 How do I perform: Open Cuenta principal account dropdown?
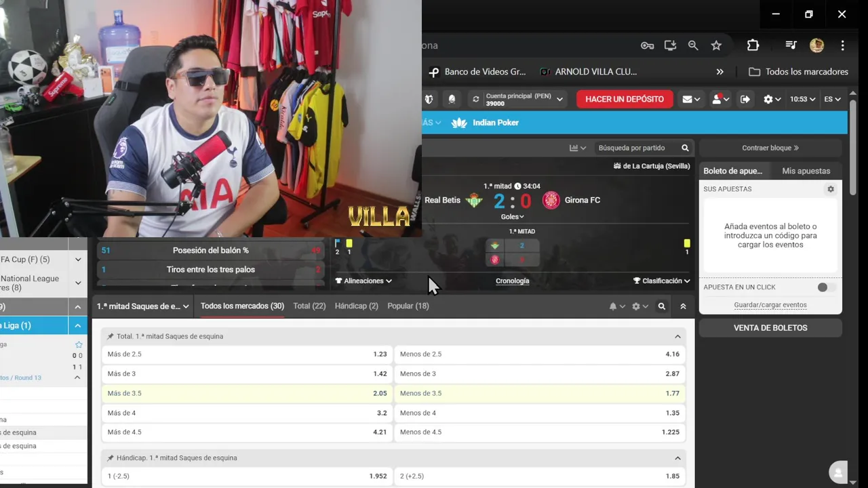click(524, 100)
